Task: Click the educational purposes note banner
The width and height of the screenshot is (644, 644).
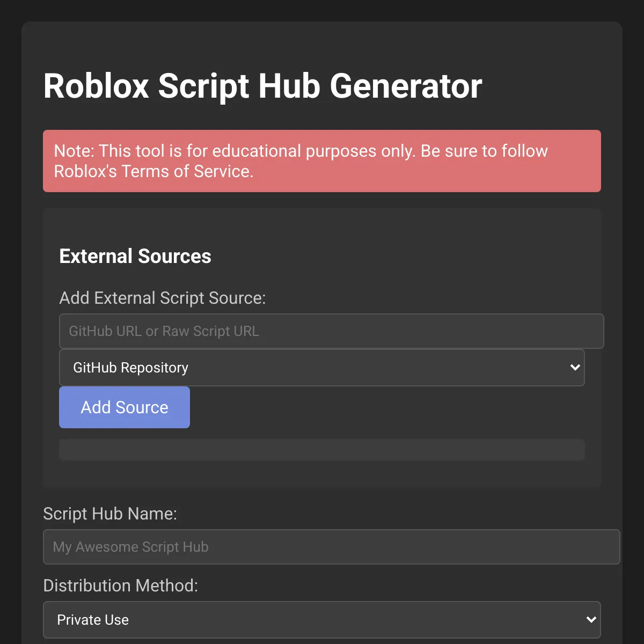Action: pos(322,161)
